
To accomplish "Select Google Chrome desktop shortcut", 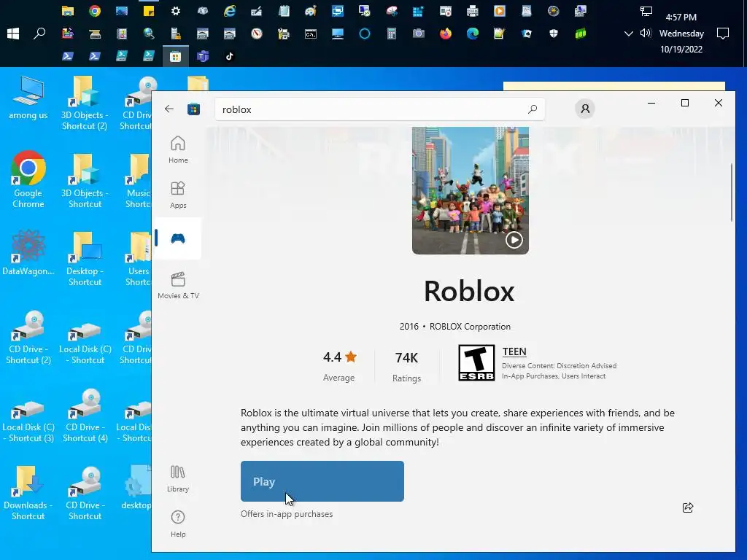I will click(28, 179).
